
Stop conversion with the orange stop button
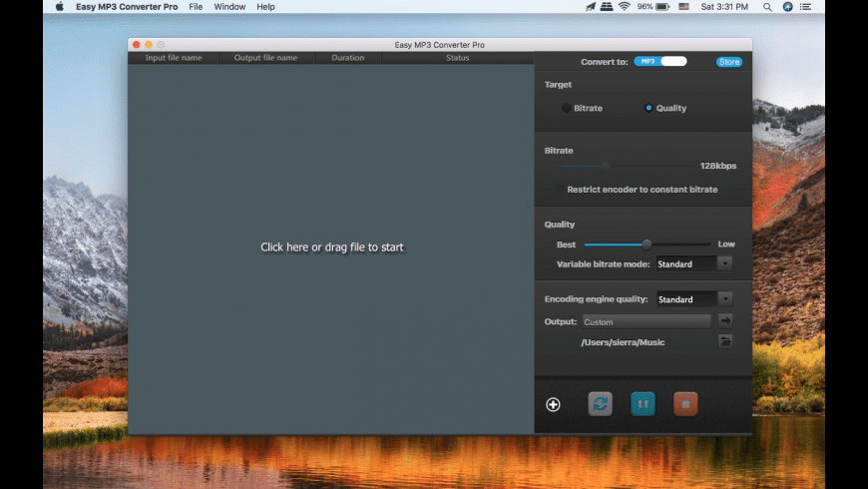tap(685, 404)
